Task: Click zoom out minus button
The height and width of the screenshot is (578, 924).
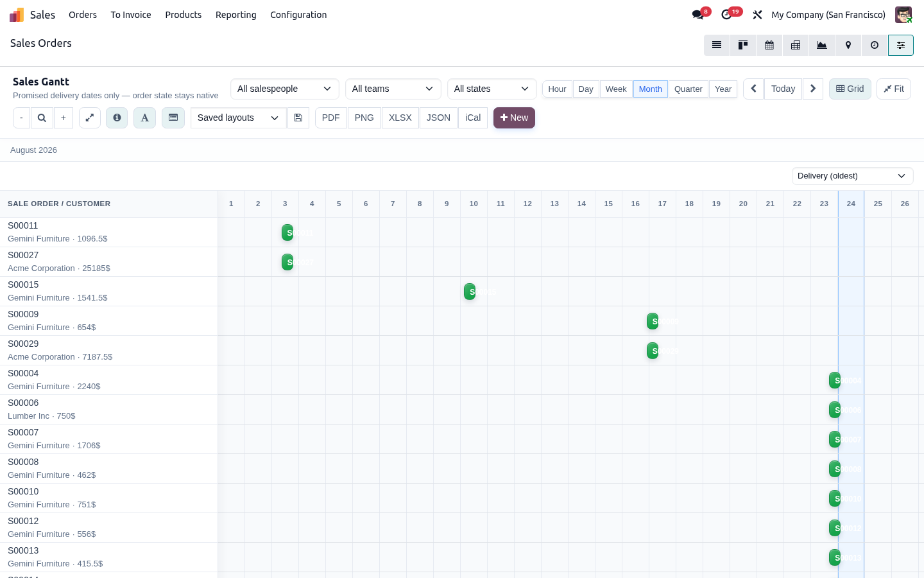Action: (x=21, y=118)
